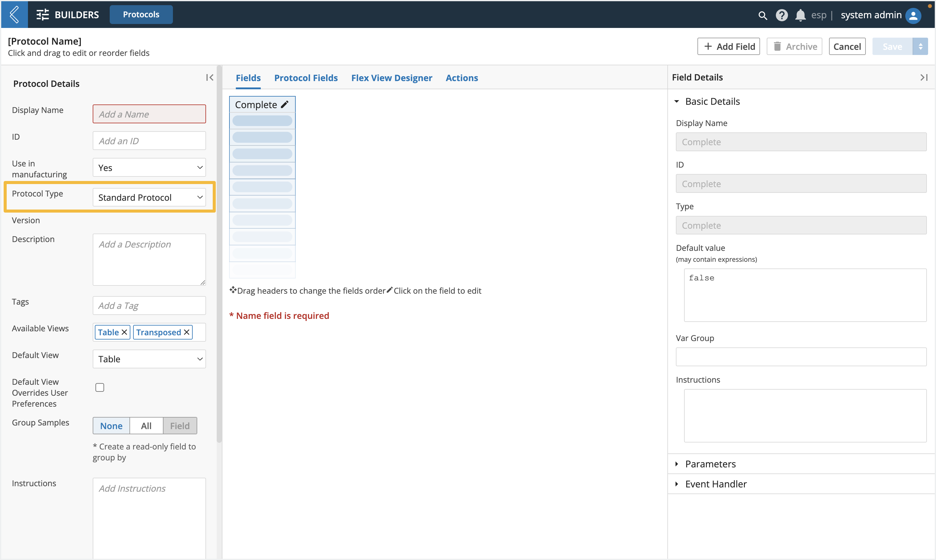Open the Default View dropdown

click(x=149, y=359)
